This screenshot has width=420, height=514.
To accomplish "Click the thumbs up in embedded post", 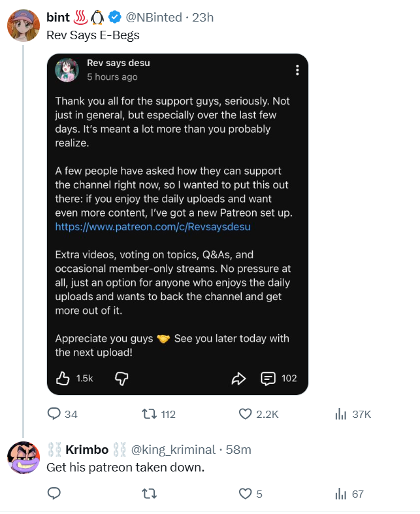I will click(x=63, y=378).
